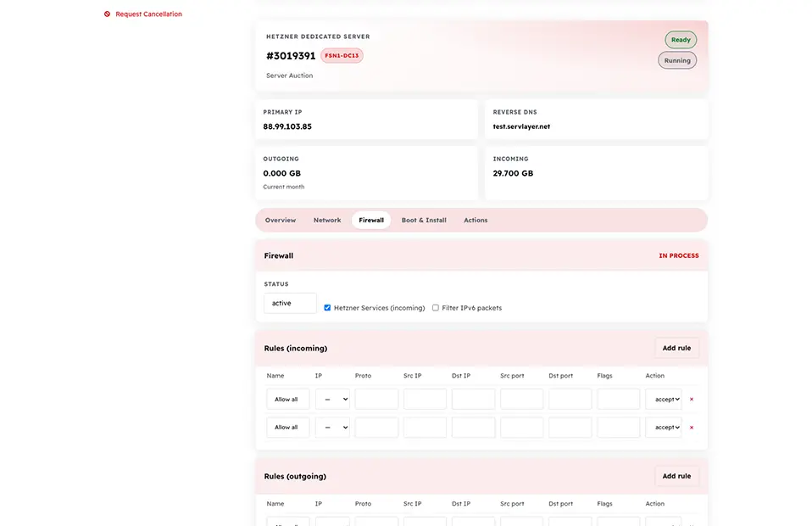812x526 pixels.
Task: Switch to the Network tab
Action: click(327, 221)
